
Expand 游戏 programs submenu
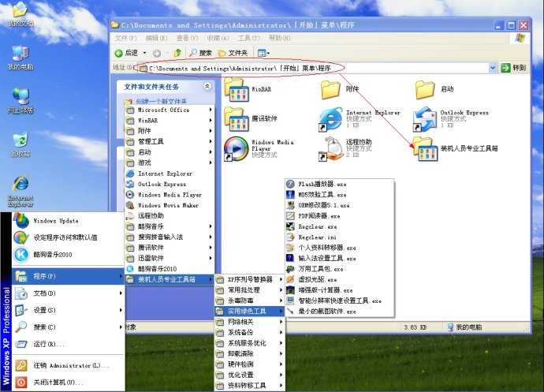[170, 162]
